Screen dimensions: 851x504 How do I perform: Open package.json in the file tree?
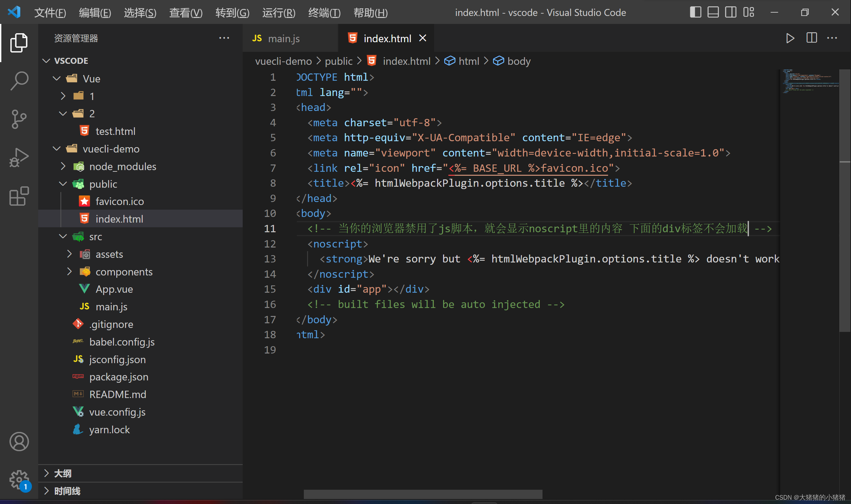point(141,377)
